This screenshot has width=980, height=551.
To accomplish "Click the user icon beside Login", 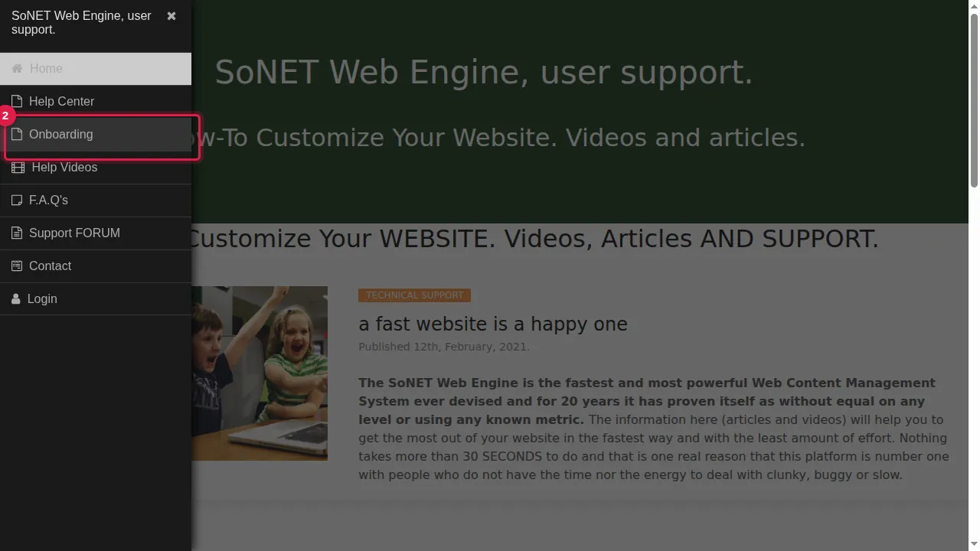I will tap(16, 298).
